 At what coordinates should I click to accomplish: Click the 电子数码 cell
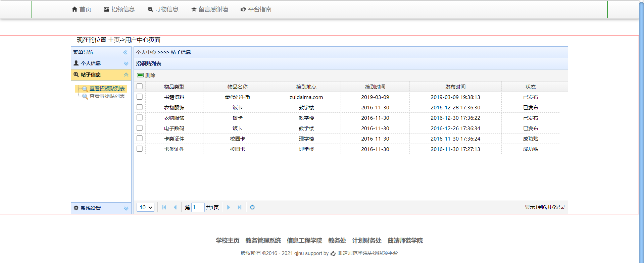[174, 128]
